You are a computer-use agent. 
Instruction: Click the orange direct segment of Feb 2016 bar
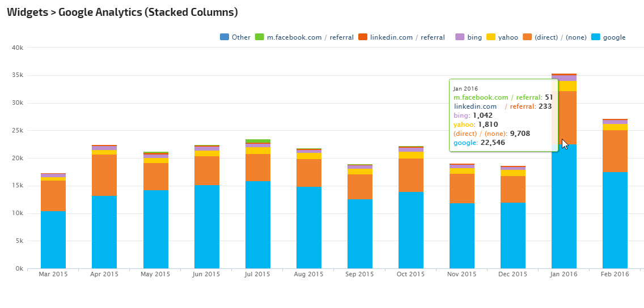point(615,151)
